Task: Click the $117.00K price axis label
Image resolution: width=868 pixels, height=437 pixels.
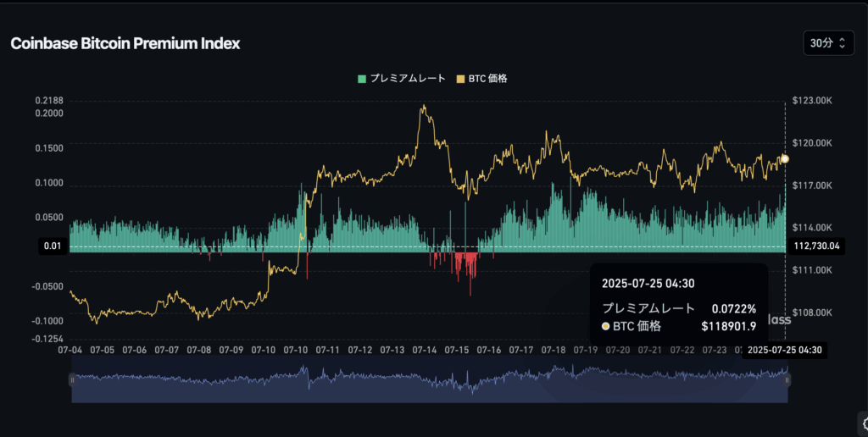Action: tap(812, 185)
